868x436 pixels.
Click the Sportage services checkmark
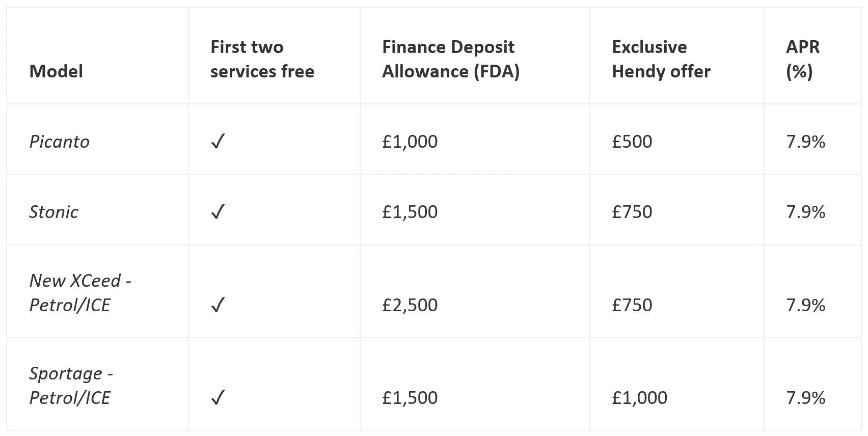click(218, 398)
